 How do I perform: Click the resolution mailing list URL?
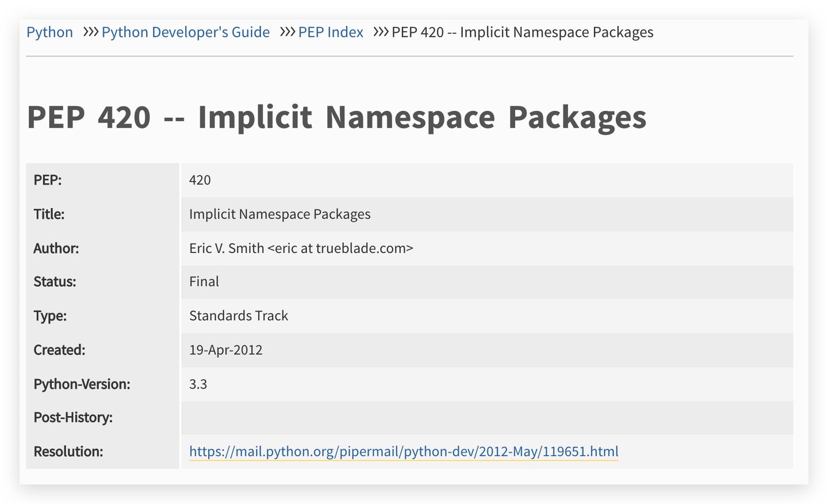(404, 452)
